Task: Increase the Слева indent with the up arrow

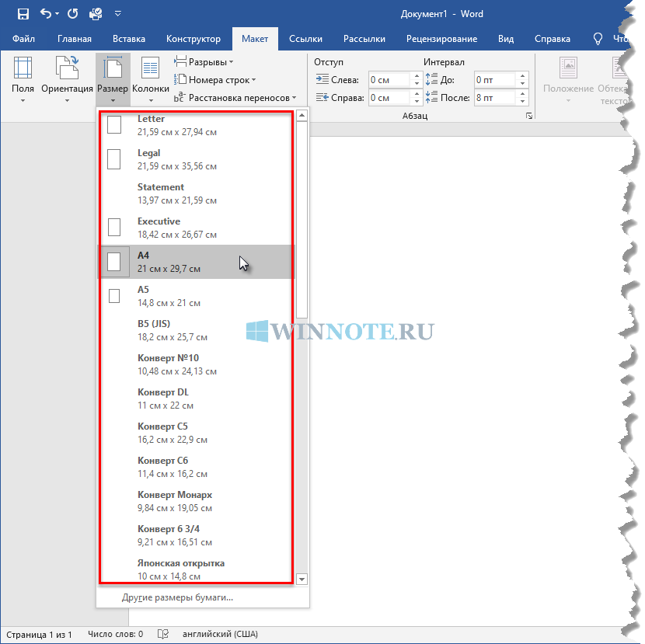Action: pyautogui.click(x=417, y=76)
